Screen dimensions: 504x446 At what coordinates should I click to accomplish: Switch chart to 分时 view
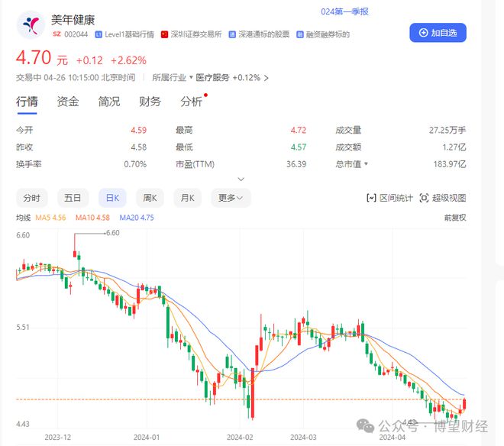click(32, 198)
